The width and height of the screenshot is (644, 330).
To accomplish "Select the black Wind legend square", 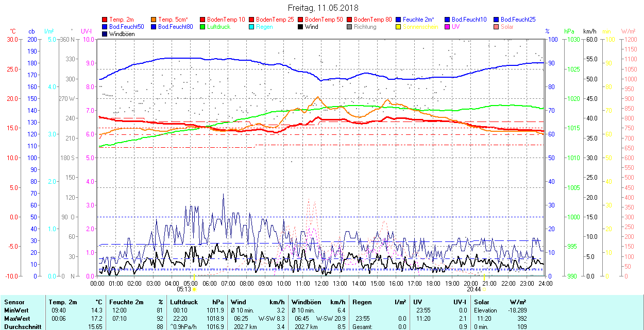I will click(x=301, y=27).
